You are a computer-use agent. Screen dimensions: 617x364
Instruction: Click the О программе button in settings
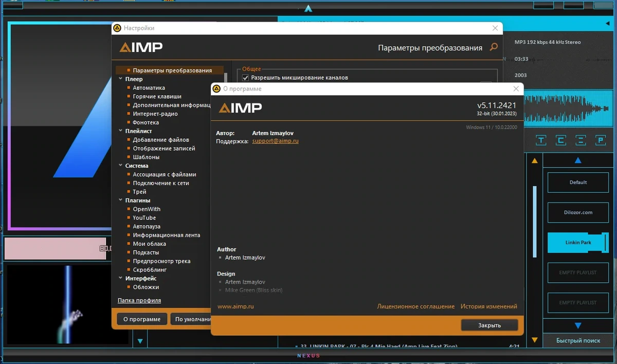[x=142, y=319]
